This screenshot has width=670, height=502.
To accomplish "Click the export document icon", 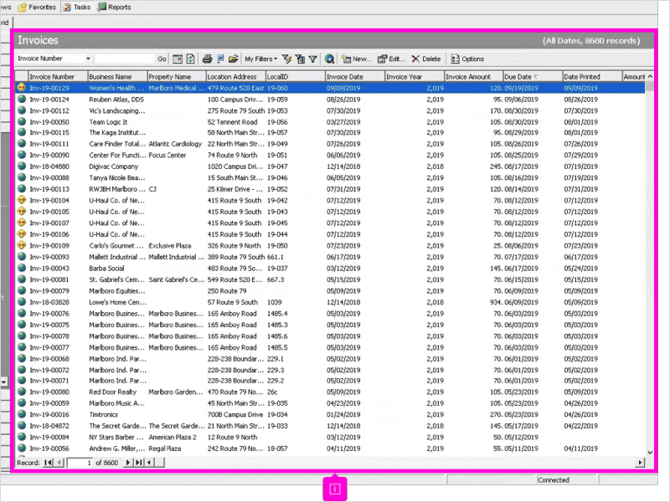I will 220,59.
